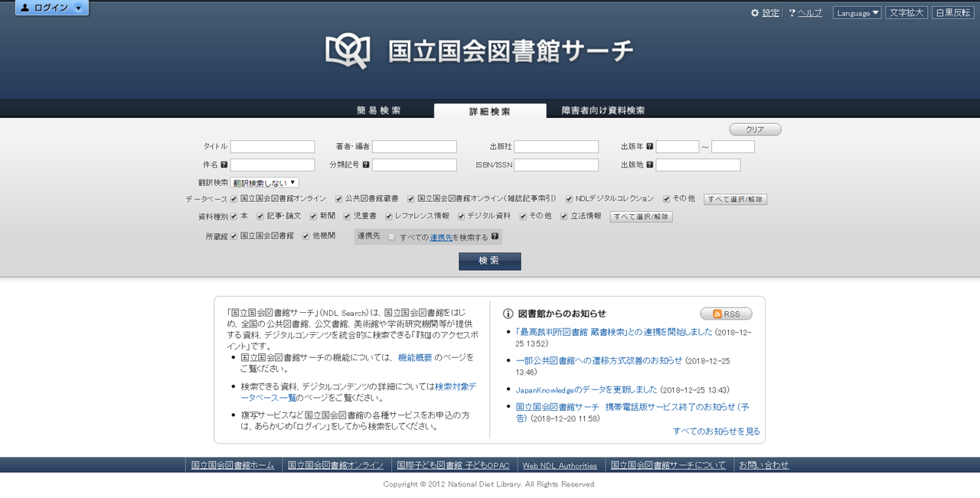Click the NDL Search book logo icon
Screen dimensions: 980x498
(x=348, y=50)
